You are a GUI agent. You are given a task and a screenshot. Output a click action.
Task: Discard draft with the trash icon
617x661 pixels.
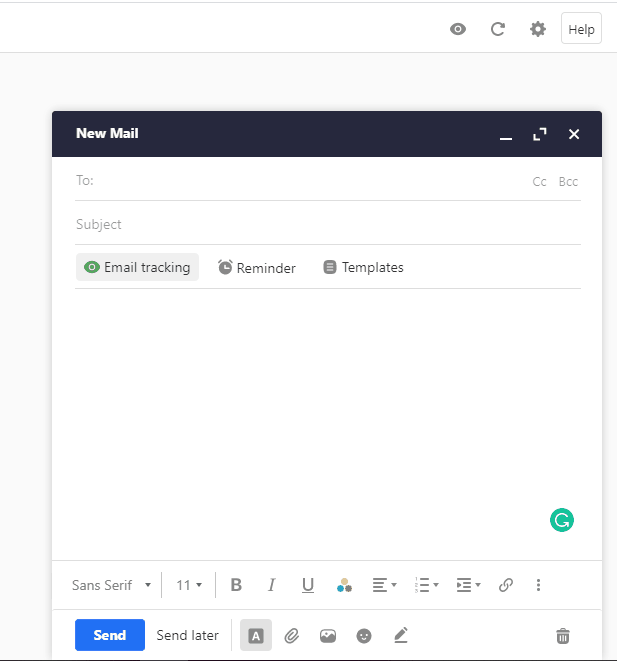[563, 636]
